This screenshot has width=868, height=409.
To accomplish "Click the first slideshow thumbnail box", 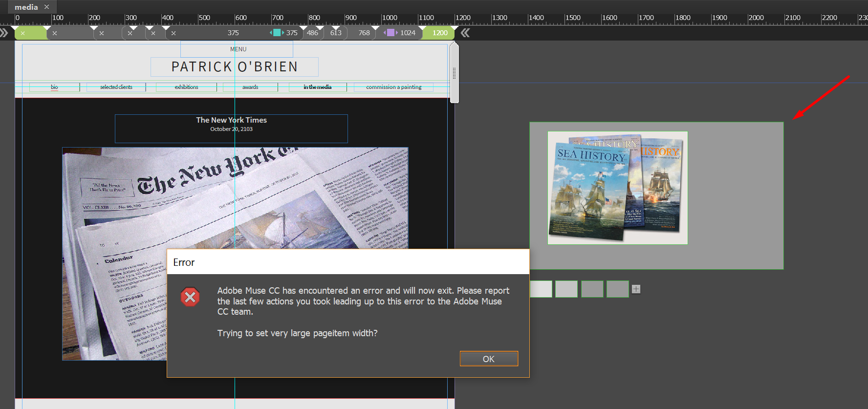I will point(541,289).
